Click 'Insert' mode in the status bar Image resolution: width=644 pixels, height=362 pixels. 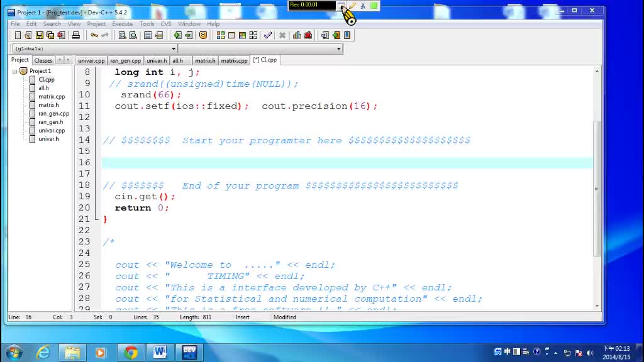(x=242, y=317)
